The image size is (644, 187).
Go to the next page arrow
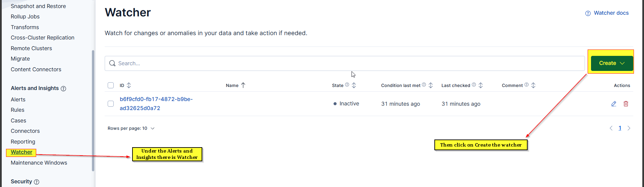629,128
